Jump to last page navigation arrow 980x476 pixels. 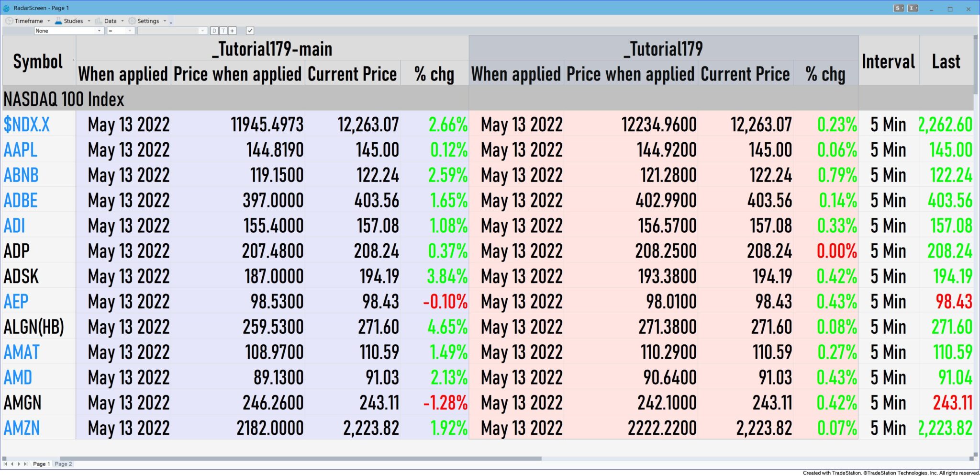(25, 464)
